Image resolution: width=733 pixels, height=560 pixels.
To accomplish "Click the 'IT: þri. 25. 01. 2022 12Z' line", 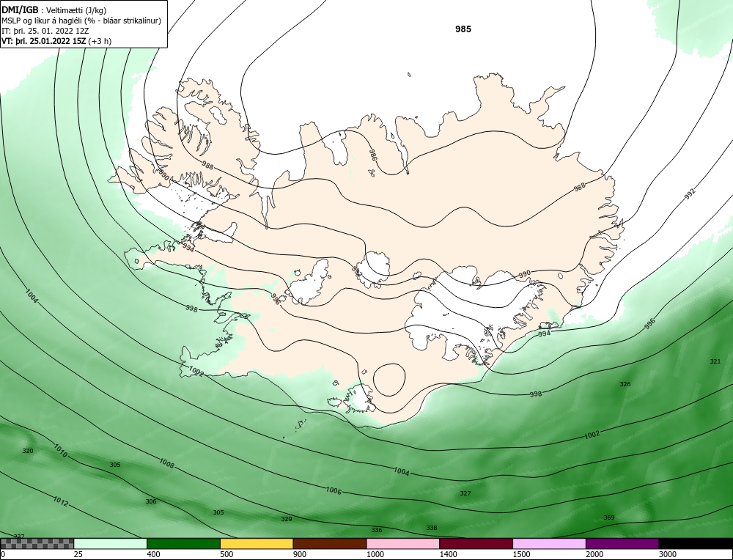I will click(45, 31).
